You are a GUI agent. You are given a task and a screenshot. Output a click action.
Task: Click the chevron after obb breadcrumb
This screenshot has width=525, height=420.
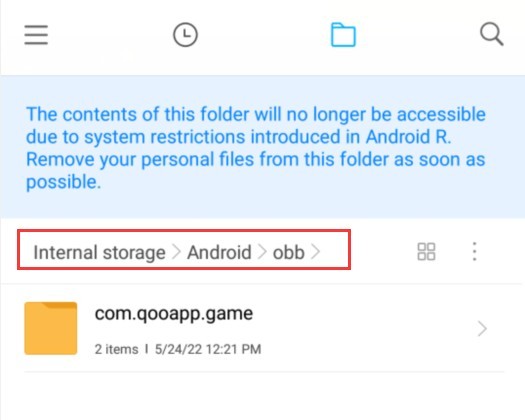(x=315, y=252)
